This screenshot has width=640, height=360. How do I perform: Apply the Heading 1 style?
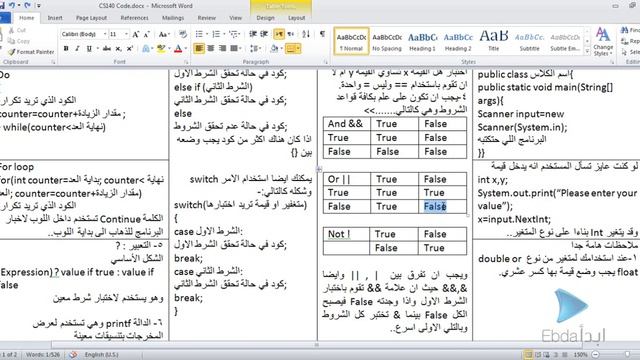422,41
